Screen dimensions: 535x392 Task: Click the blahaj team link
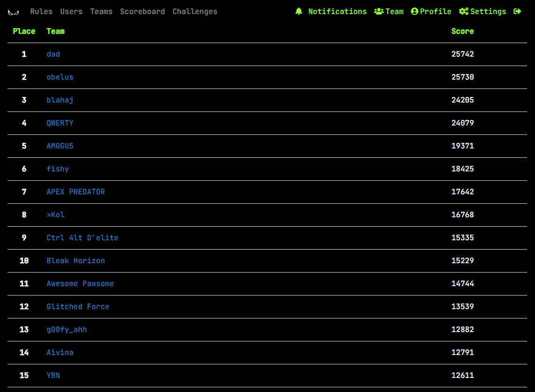click(60, 100)
